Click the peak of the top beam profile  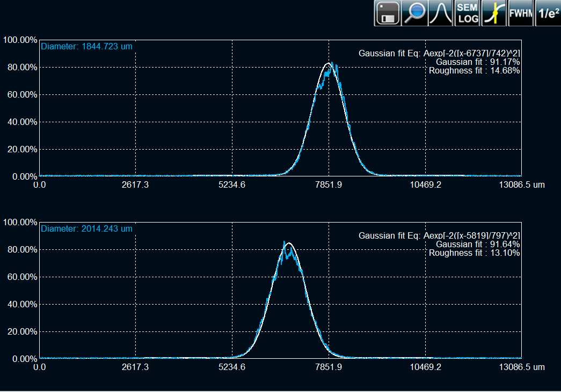click(x=330, y=64)
